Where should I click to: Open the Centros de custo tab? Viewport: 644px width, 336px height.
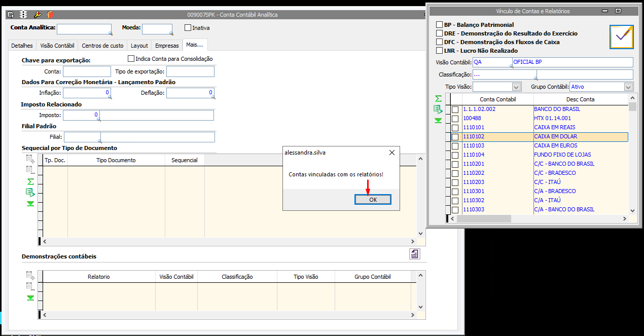[102, 46]
